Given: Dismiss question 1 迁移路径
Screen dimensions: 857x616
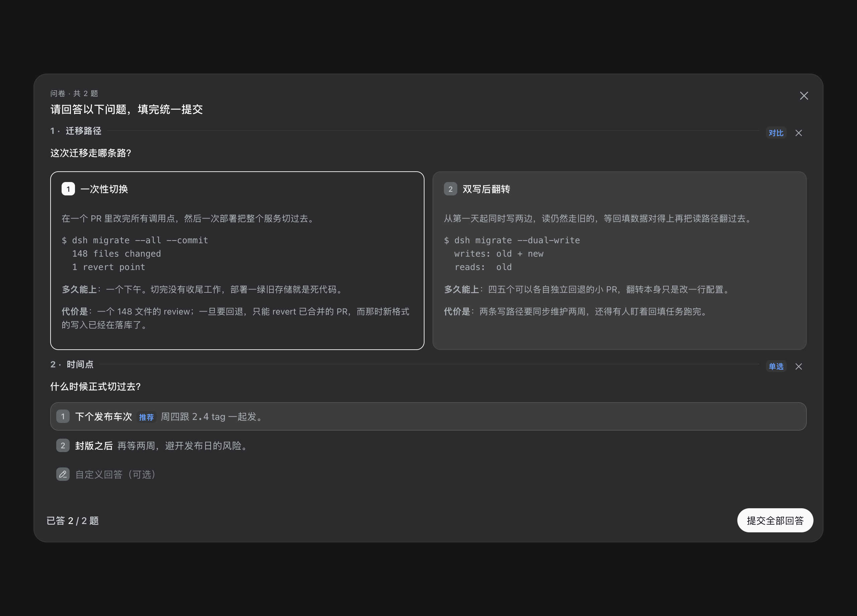Looking at the screenshot, I should tap(798, 133).
